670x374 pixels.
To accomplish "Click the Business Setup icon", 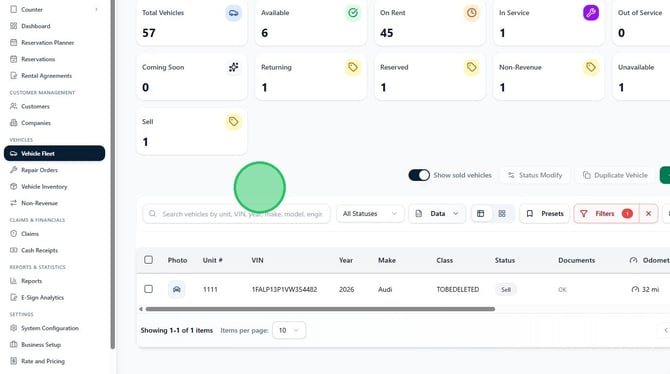I will click(14, 344).
